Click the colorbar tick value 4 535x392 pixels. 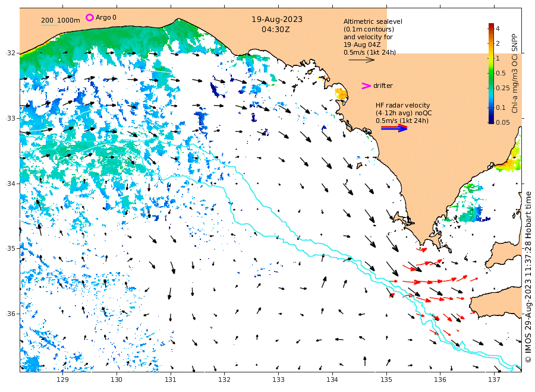coord(498,29)
